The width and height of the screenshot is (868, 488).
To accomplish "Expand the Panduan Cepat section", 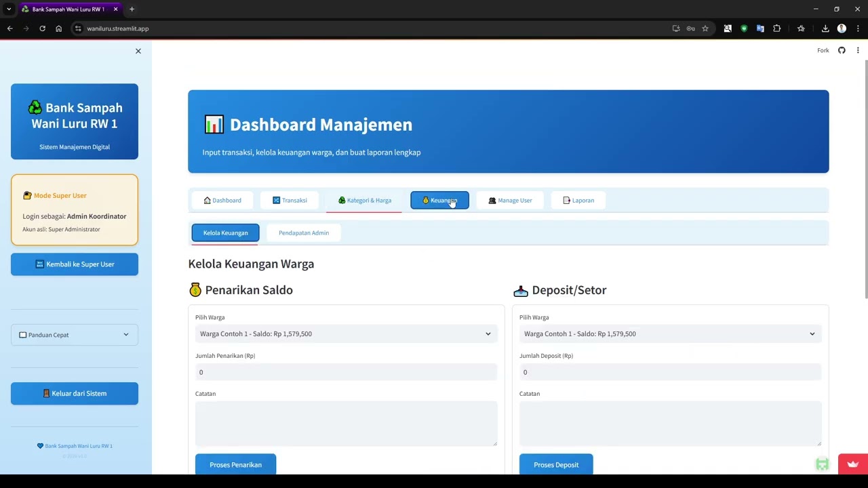I will [75, 335].
